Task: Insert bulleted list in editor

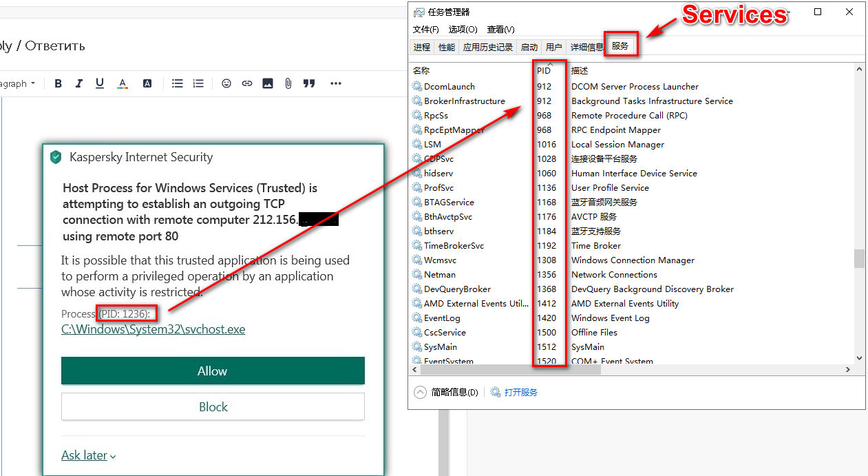Action: [x=178, y=83]
